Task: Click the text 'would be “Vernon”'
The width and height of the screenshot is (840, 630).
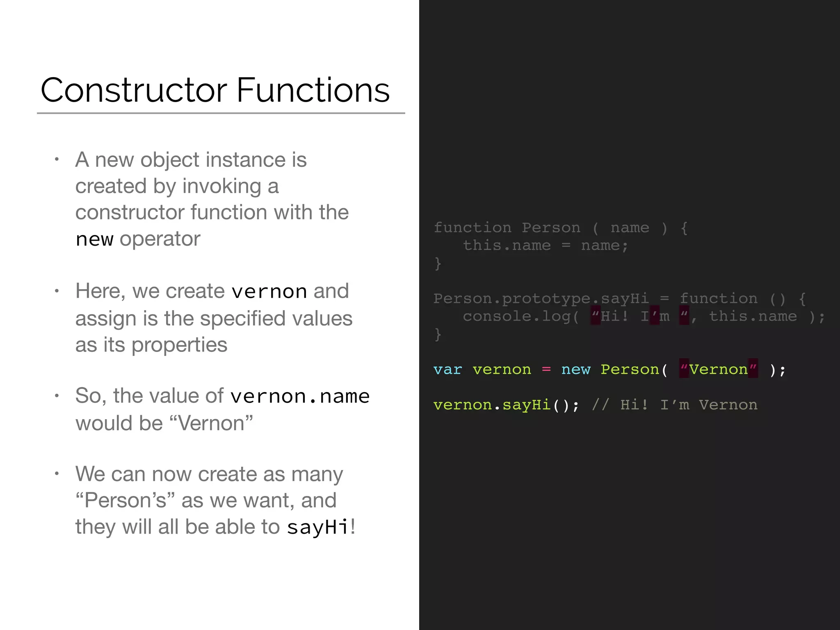Action: point(164,423)
